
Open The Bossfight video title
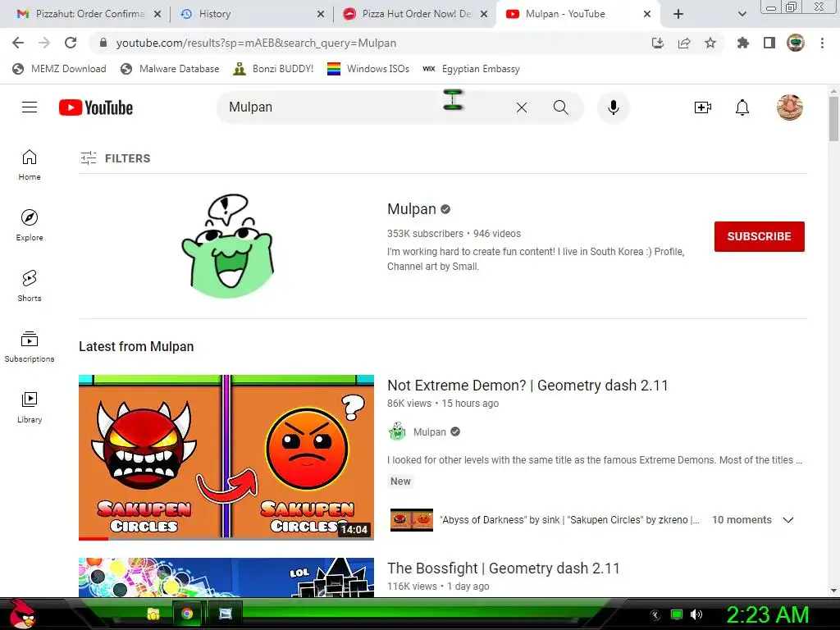tap(503, 568)
